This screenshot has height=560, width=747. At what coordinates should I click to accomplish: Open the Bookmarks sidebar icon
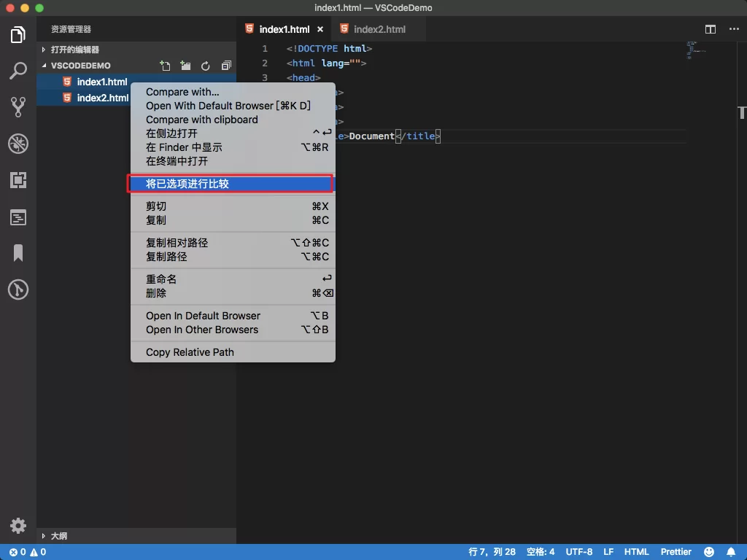18,253
